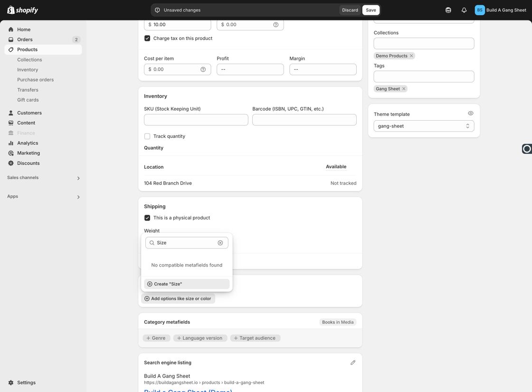Viewport: 532px width, 392px height.
Task: Click the Orders count badge 2
Action: (76, 39)
